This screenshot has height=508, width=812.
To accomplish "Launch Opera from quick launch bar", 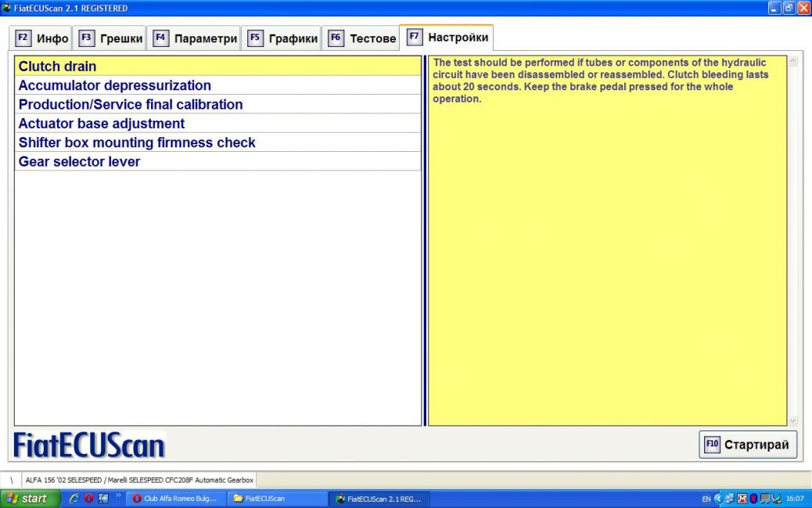I will (x=88, y=499).
